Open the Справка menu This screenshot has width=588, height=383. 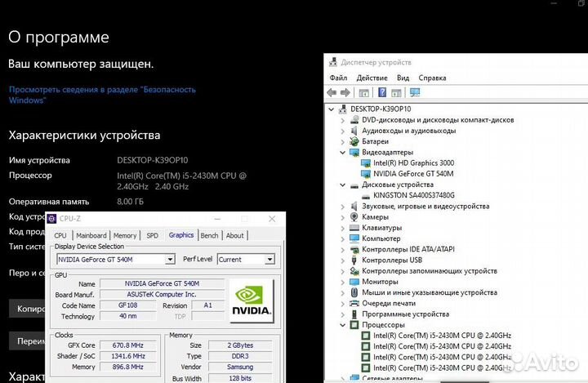(x=432, y=78)
